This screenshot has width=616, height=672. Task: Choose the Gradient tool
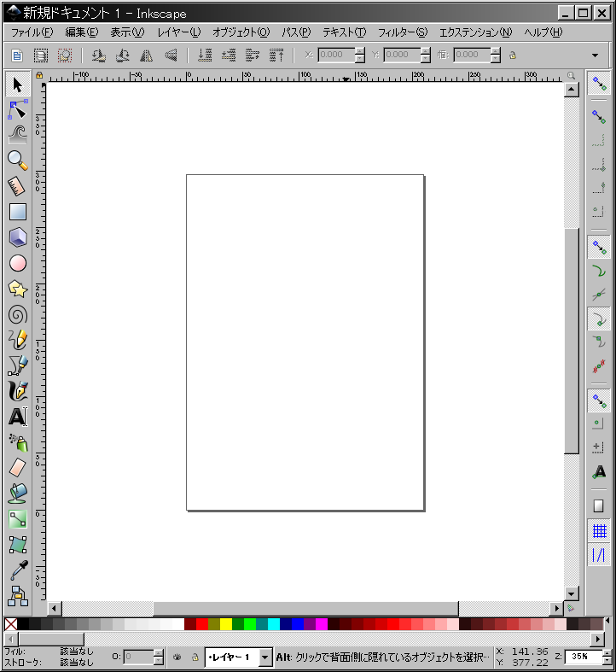click(x=18, y=519)
